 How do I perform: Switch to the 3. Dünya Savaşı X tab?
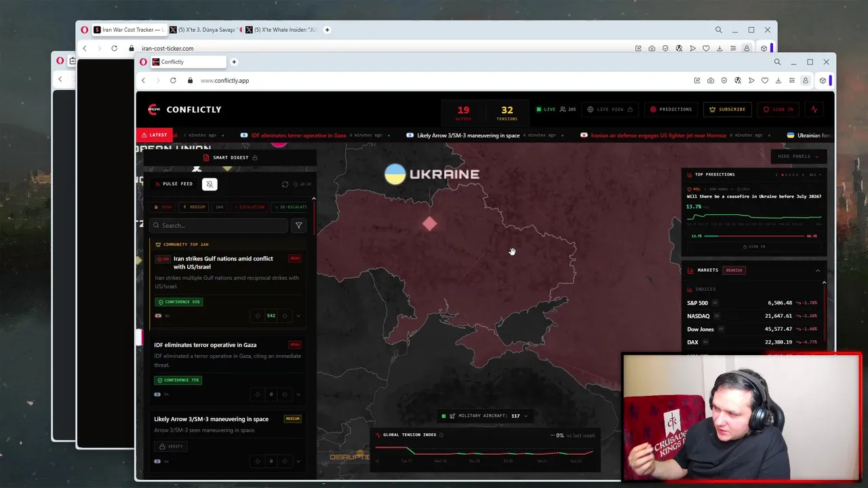point(205,30)
